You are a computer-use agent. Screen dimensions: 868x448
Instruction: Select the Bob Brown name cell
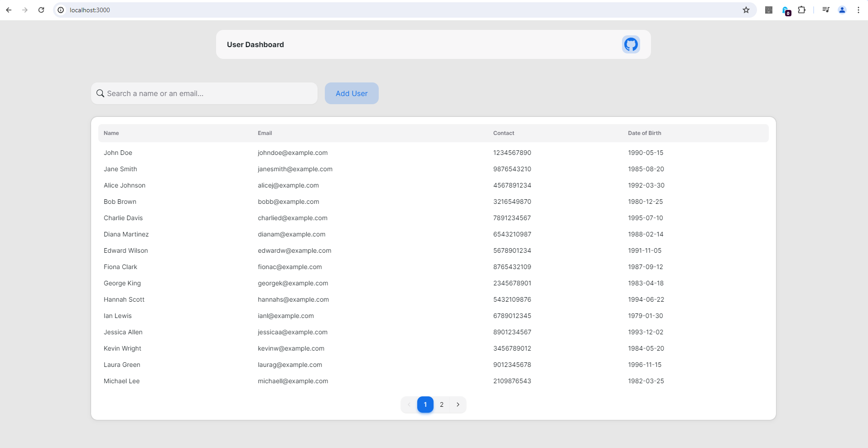click(x=120, y=202)
